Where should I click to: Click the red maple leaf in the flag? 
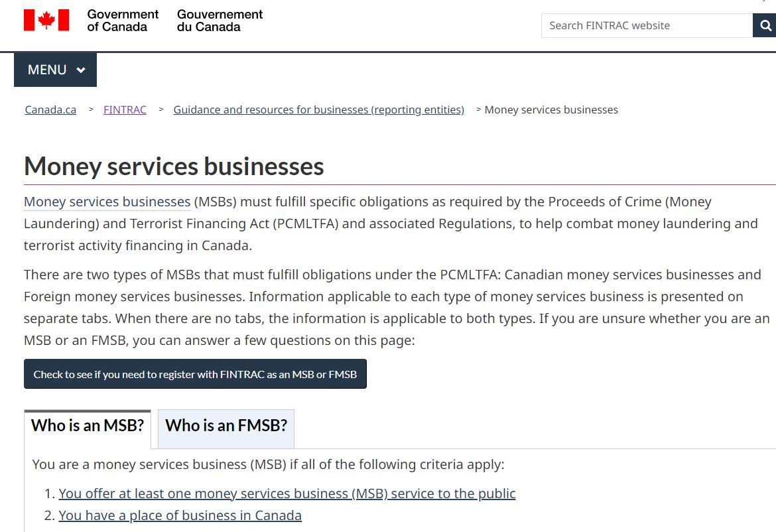tap(46, 21)
